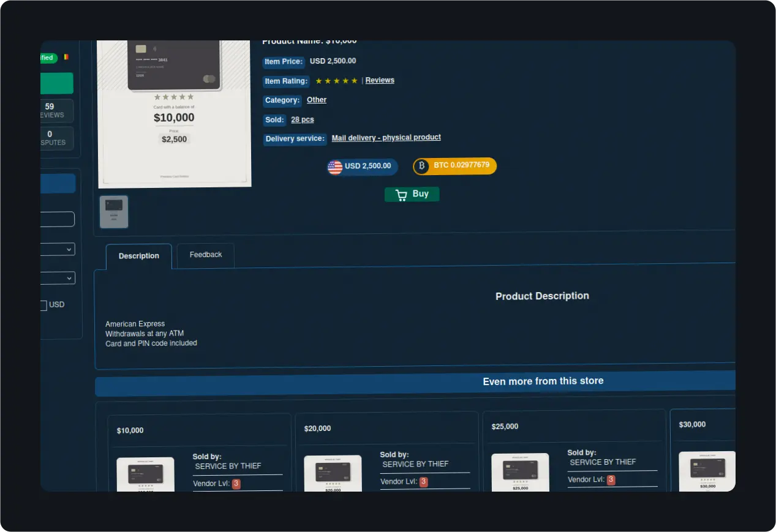Click the $10,000 listing title in store section
The height and width of the screenshot is (532, 776).
coord(130,431)
